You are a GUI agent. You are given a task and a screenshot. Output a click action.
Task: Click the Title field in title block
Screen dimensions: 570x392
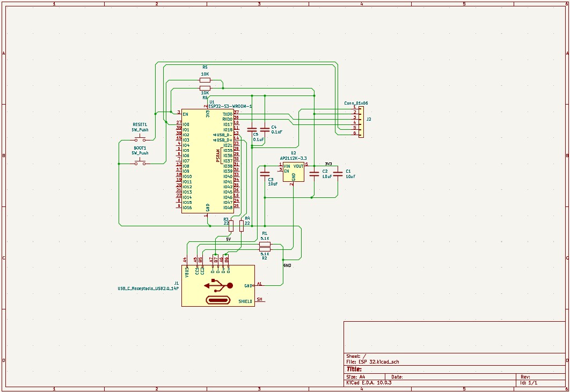point(354,369)
